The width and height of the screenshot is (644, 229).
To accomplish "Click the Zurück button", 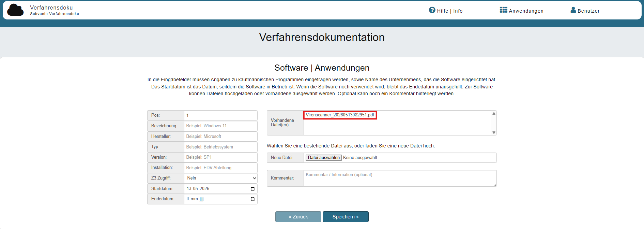I will pyautogui.click(x=298, y=217).
